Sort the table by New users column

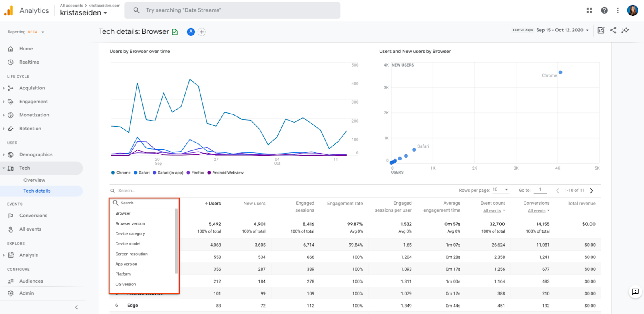pos(254,204)
